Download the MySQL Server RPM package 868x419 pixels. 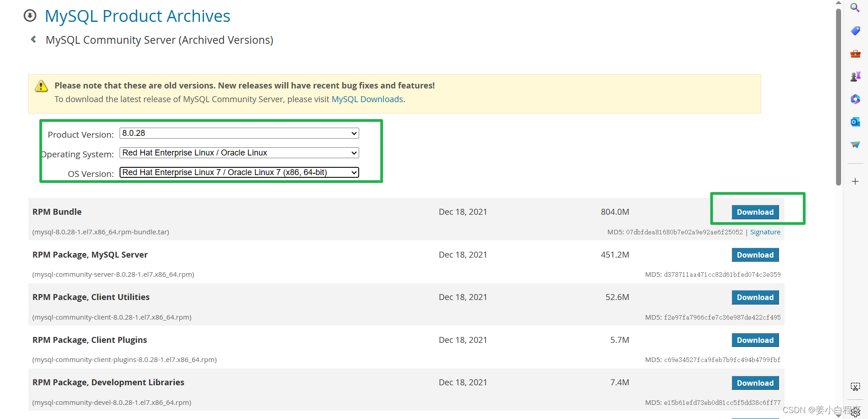tap(755, 255)
